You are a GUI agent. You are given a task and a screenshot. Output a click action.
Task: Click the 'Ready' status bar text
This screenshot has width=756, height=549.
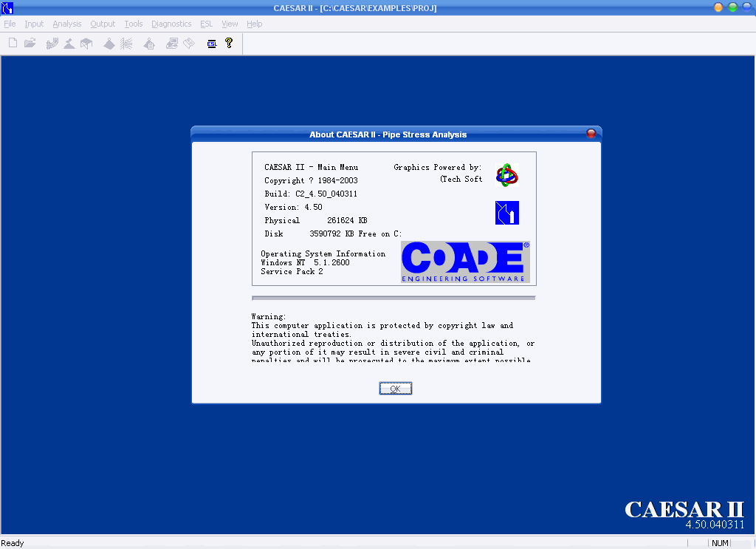[x=13, y=543]
